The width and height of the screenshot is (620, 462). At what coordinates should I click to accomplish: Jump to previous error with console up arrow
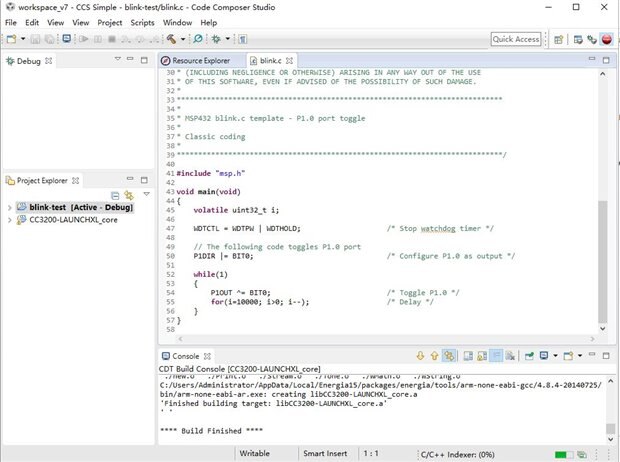(435, 355)
